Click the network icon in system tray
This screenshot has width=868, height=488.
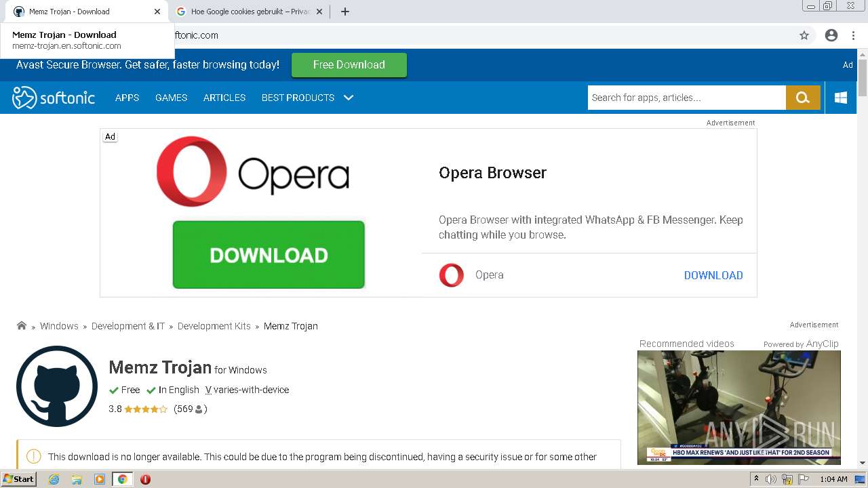coord(787,479)
